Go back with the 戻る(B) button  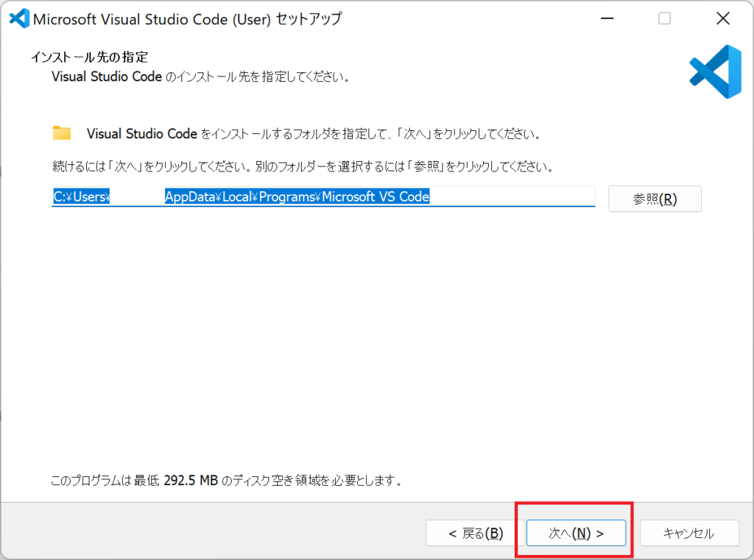pyautogui.click(x=475, y=533)
